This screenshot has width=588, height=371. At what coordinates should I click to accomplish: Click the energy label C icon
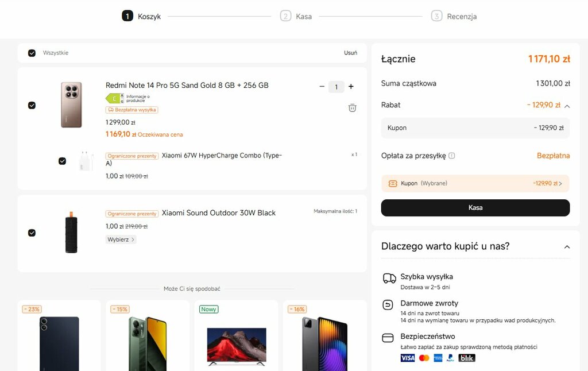[115, 98]
